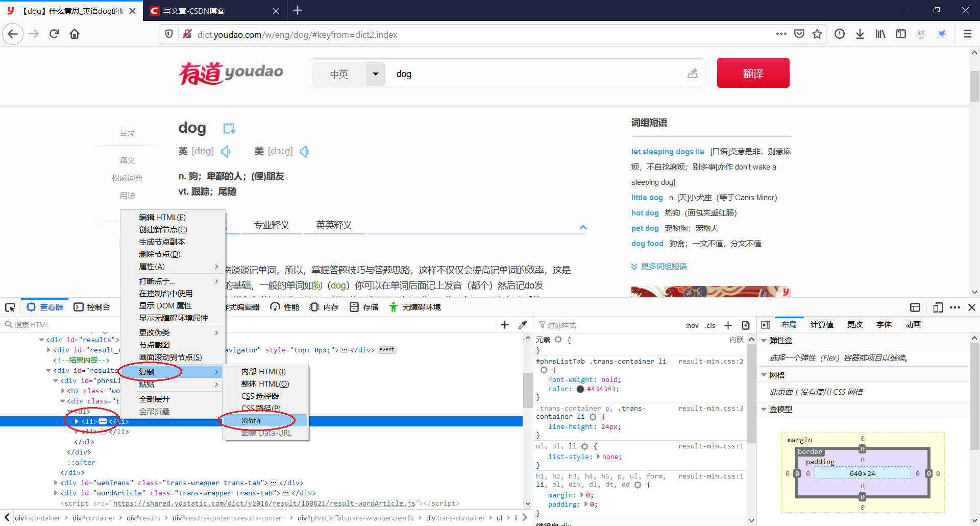Screen dimensions: 980x526
Task: Select iframe target icon in devtools
Action: [915, 307]
